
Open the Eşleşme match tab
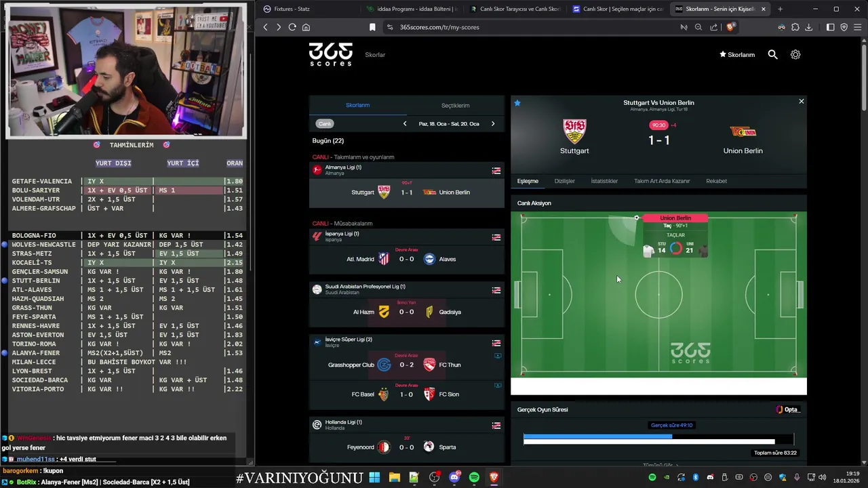[x=528, y=181]
